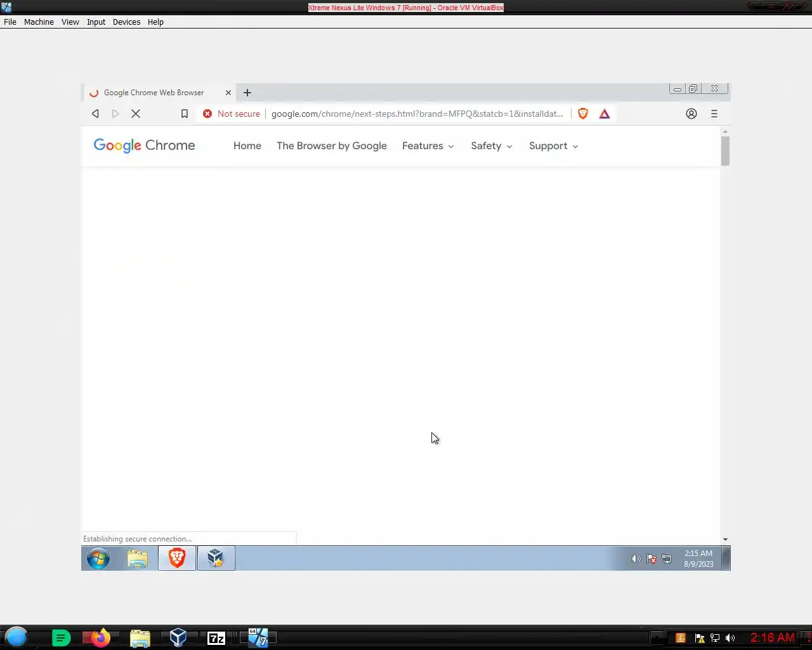Click the Not secure warning icon
812x650 pixels.
coord(207,114)
